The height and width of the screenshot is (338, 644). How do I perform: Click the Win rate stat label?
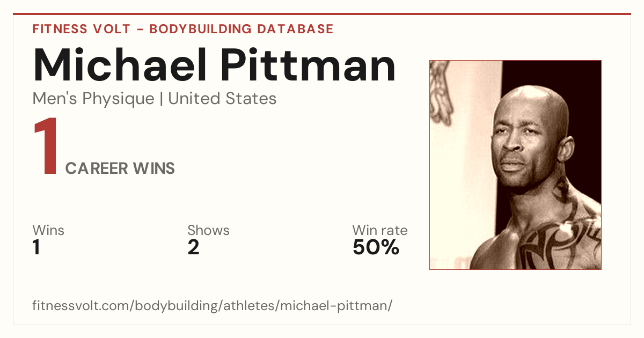coord(380,230)
